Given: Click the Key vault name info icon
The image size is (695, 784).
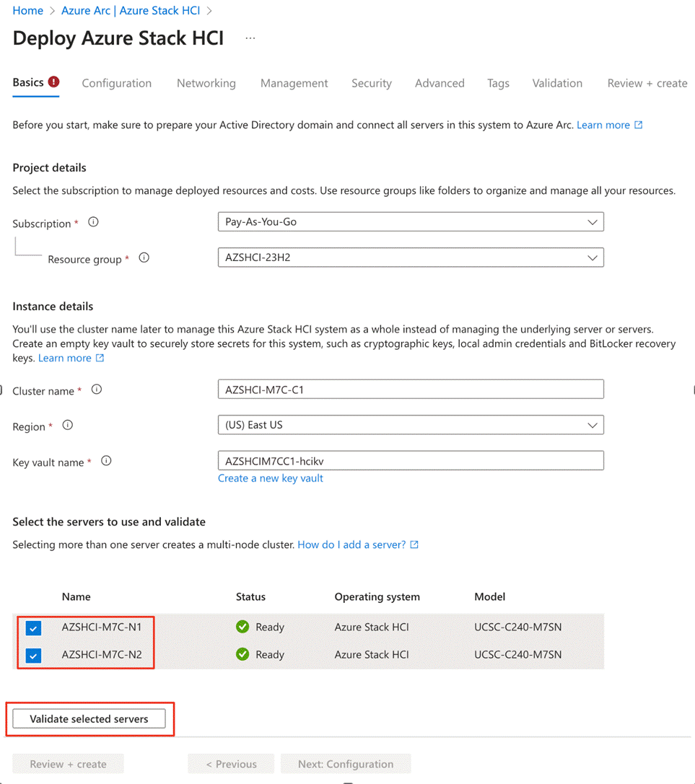Looking at the screenshot, I should [x=105, y=461].
